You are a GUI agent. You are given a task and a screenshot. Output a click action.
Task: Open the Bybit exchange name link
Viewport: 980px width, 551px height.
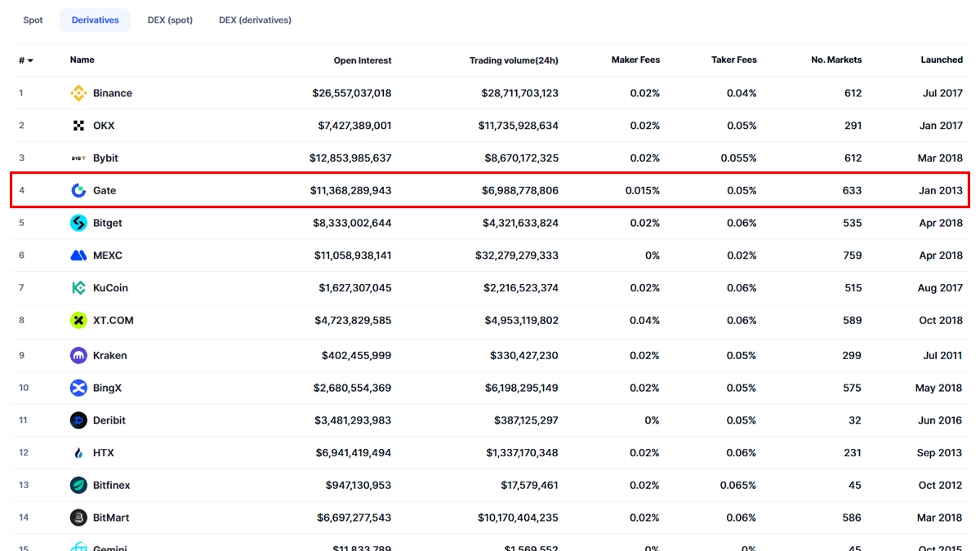click(105, 158)
